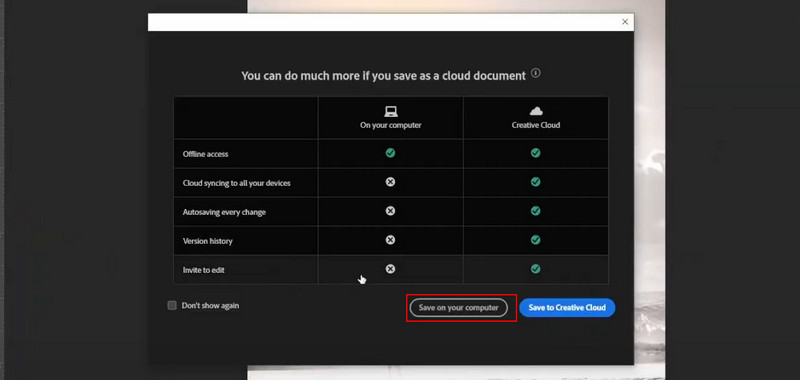Click the 'Offline access' row label
This screenshot has width=800, height=380.
pos(206,154)
